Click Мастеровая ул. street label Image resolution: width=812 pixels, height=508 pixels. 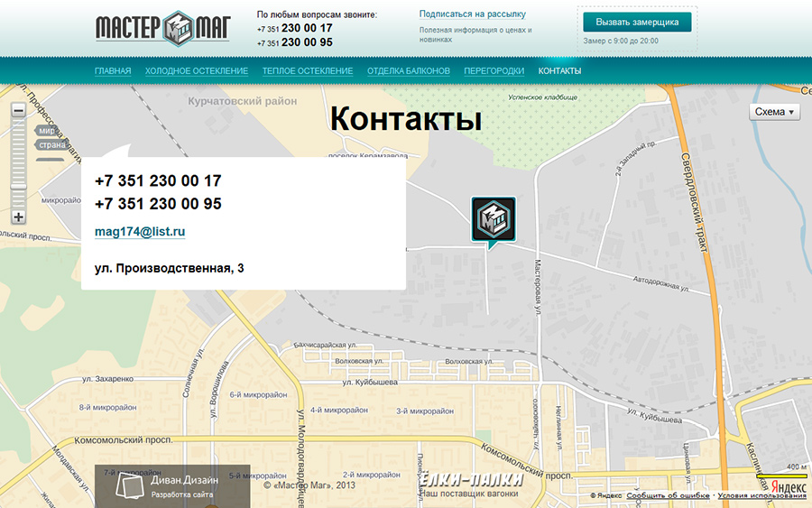(538, 288)
